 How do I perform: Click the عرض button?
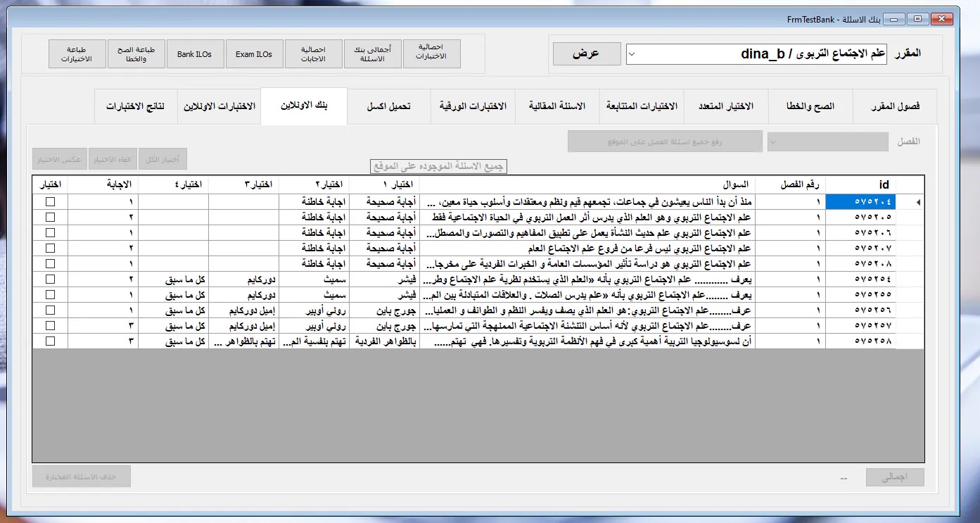click(587, 53)
